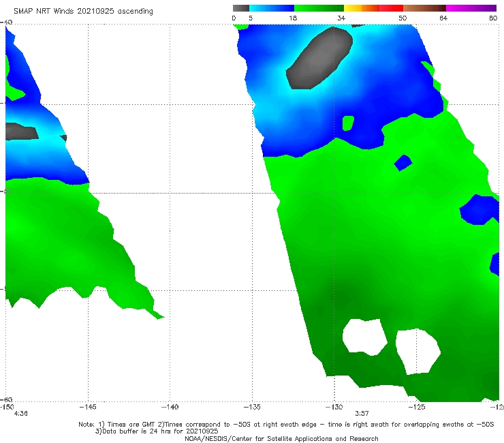Click the longitude label '-150'
This screenshot has width=504, height=443.
(x=7, y=407)
